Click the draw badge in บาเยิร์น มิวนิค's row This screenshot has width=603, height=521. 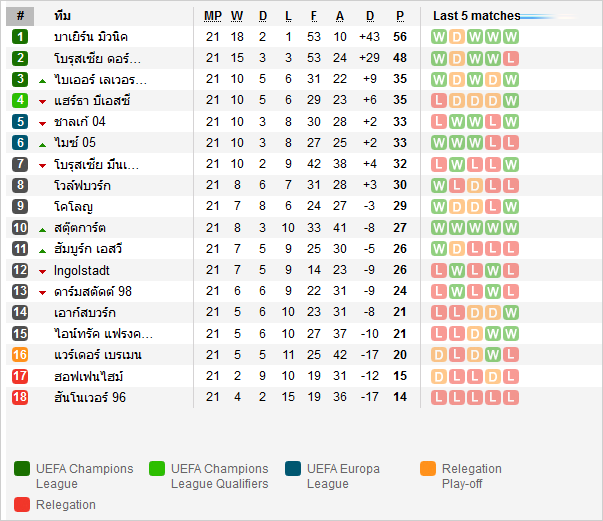coord(458,37)
